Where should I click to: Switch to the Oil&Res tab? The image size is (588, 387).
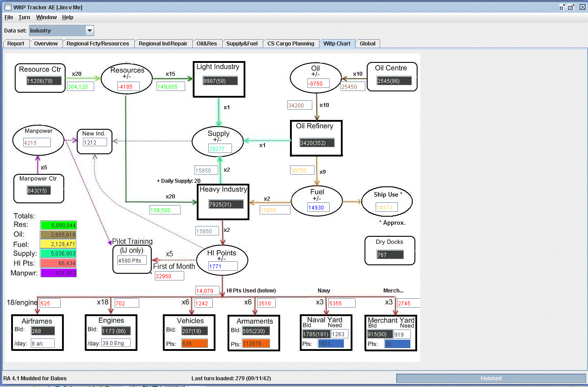207,44
